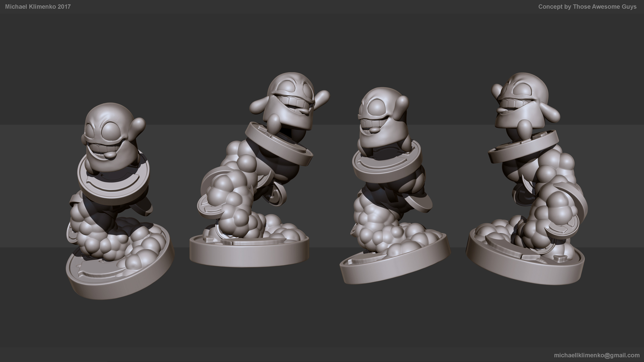Viewport: 644px width, 362px height.
Task: Click the "Concept by Those Awesome Guys" text
Action: (587, 7)
